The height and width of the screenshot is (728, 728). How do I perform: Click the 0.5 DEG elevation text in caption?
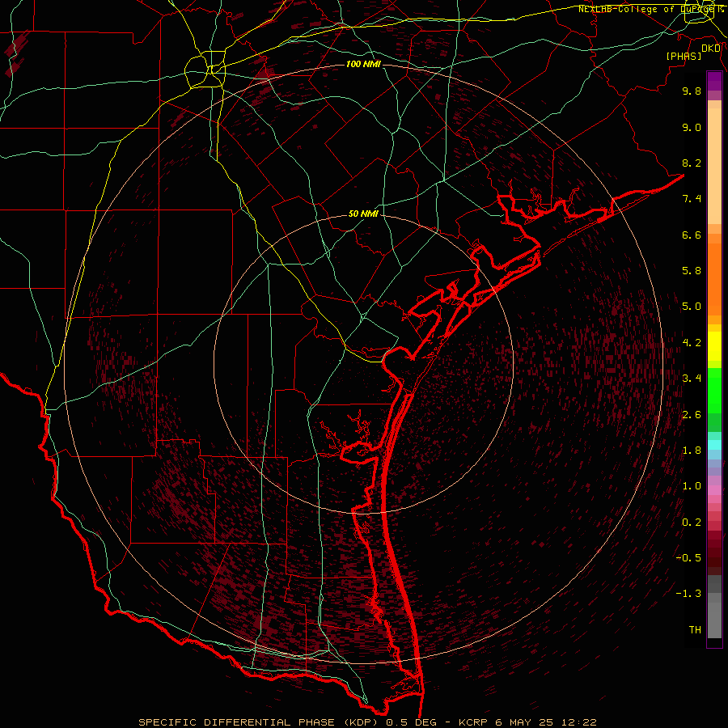tap(412, 722)
